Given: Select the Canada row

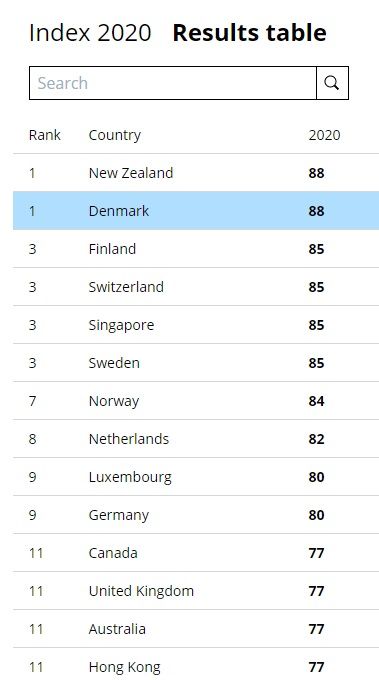Looking at the screenshot, I should pyautogui.click(x=196, y=553).
